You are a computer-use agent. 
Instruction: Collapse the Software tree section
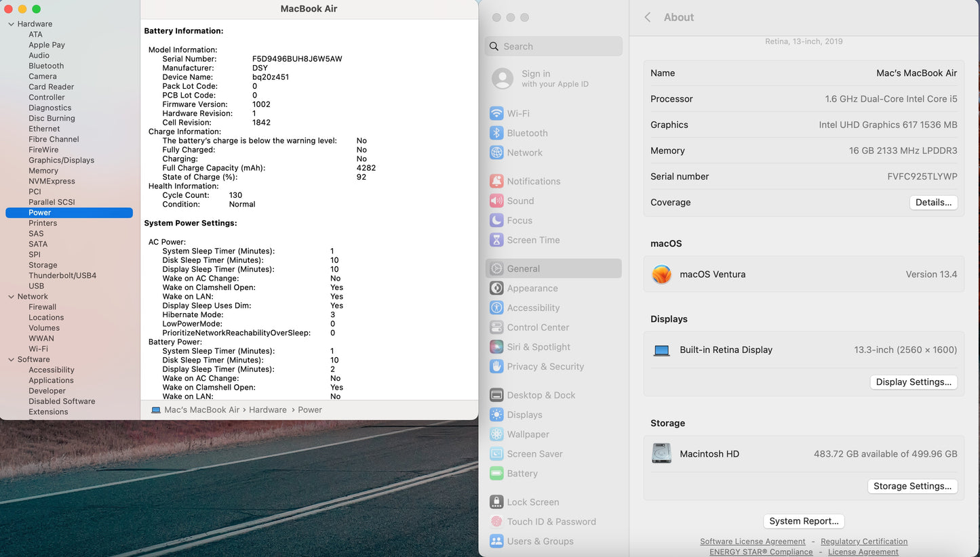(x=11, y=360)
